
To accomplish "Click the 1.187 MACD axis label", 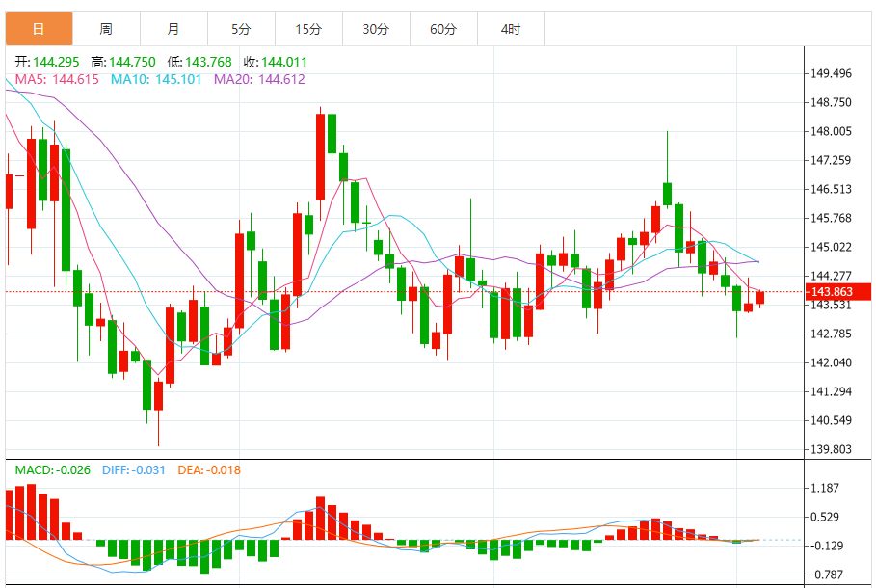I will pos(825,488).
